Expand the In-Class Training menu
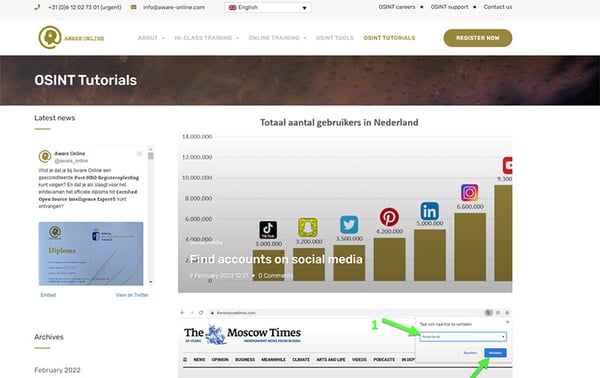Image resolution: width=600 pixels, height=378 pixels. (207, 38)
